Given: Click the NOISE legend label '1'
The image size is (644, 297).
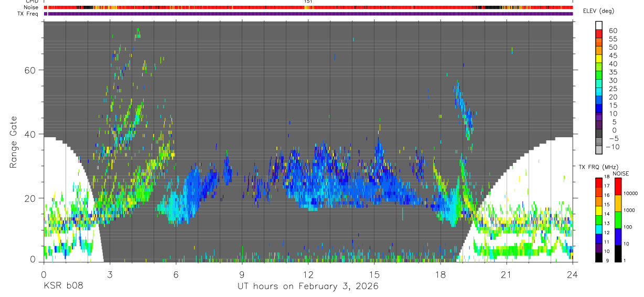Looking at the screenshot, I should [625, 260].
